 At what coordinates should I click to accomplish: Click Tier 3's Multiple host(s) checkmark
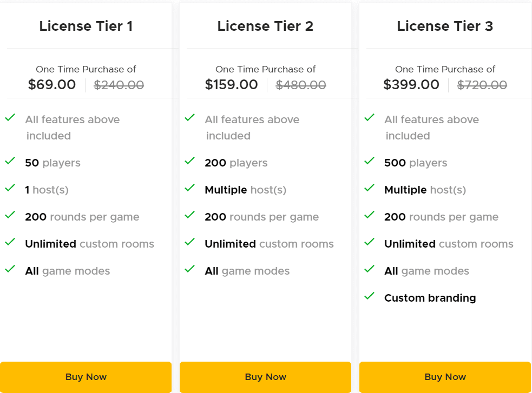tap(370, 188)
